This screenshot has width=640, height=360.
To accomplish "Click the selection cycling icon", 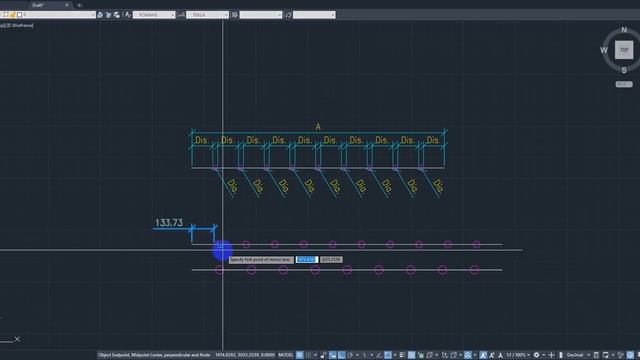I will pos(421,355).
